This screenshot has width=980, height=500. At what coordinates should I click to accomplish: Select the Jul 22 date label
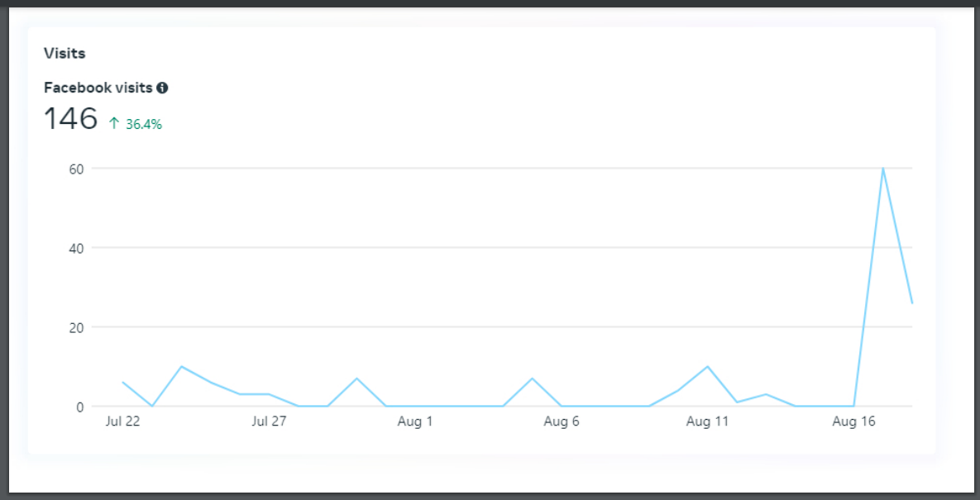(x=122, y=421)
